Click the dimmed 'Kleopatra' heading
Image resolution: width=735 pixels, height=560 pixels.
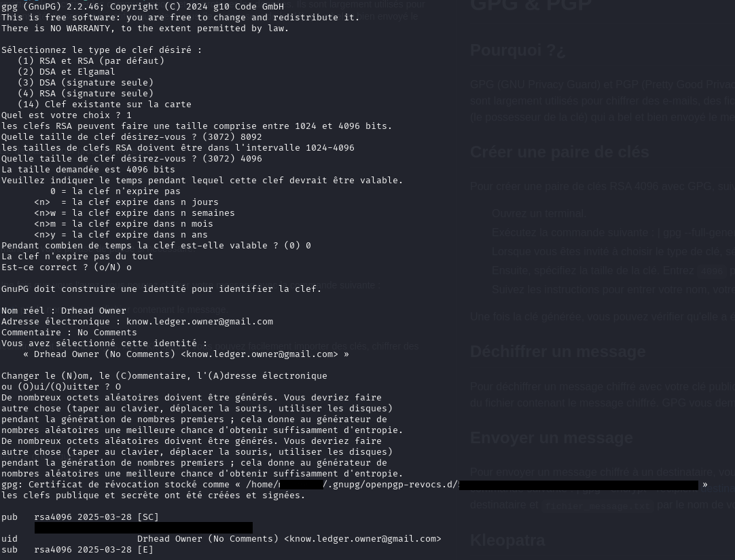pyautogui.click(x=507, y=540)
